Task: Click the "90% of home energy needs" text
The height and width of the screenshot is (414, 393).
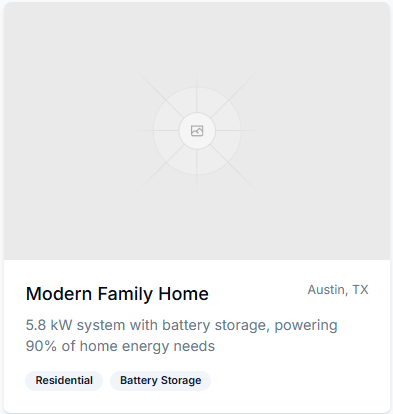Action: (x=120, y=346)
